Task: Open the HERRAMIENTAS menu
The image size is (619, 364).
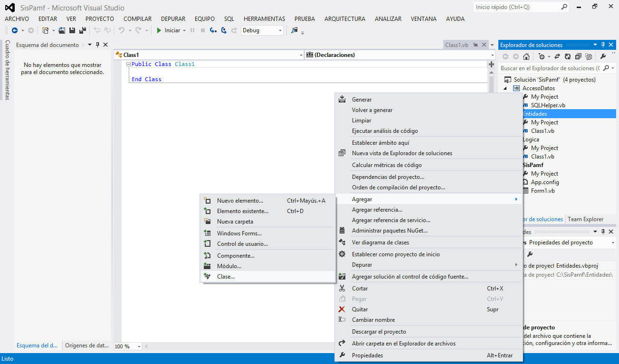Action: [x=264, y=19]
